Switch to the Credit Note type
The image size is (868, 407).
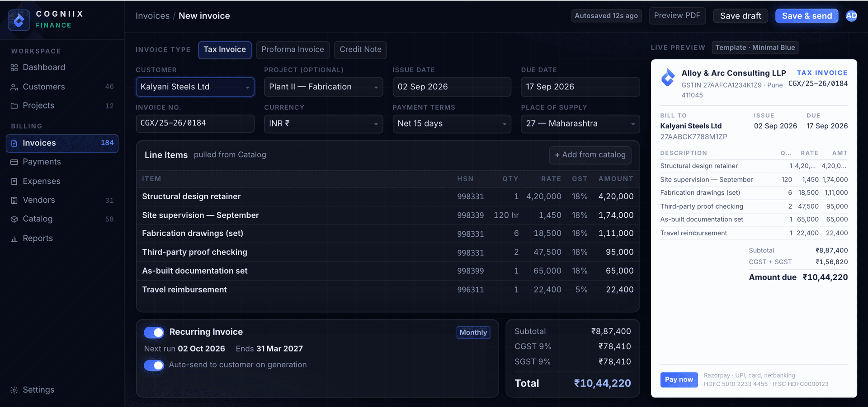point(360,50)
